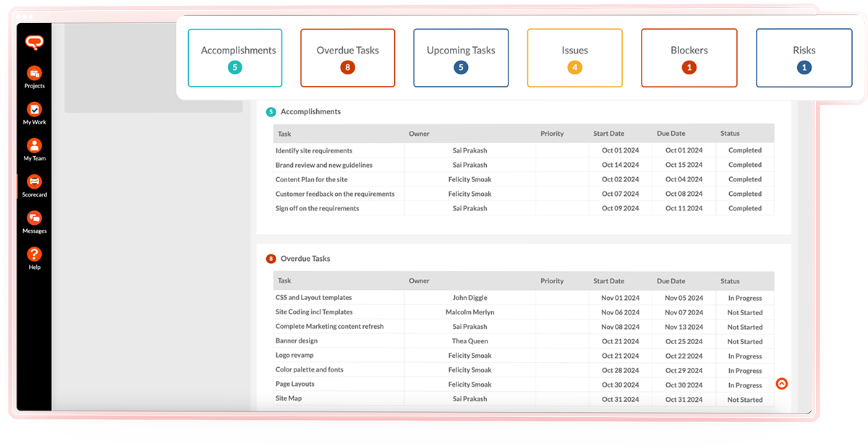
Task: Click the count badge 4 on Issues card
Action: pyautogui.click(x=575, y=67)
